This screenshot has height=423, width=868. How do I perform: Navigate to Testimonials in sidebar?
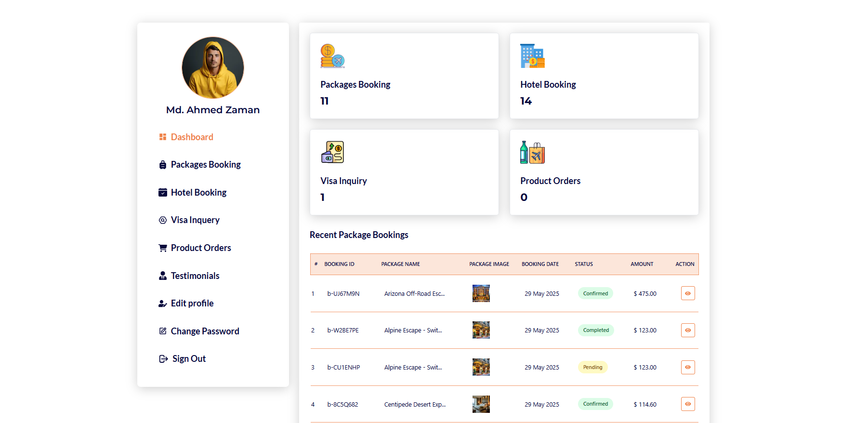pyautogui.click(x=195, y=276)
